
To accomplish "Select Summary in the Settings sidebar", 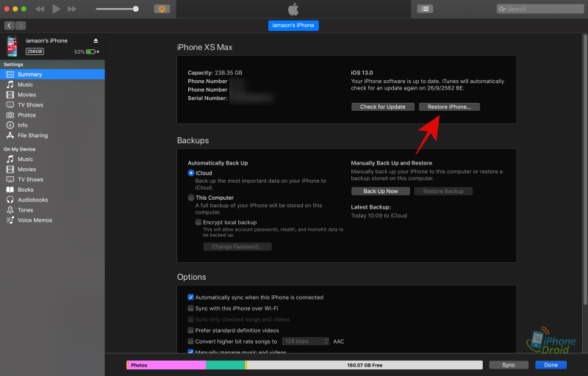I will tap(30, 74).
